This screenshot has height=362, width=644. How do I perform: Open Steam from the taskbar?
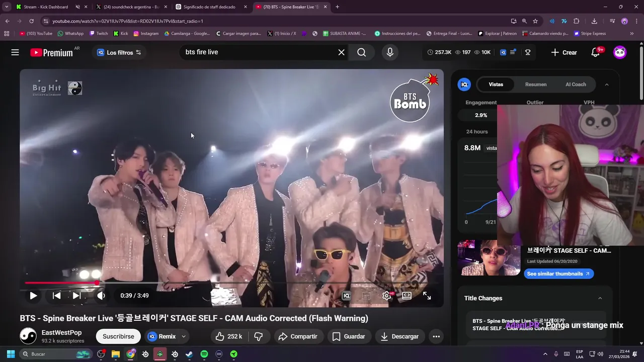click(189, 354)
